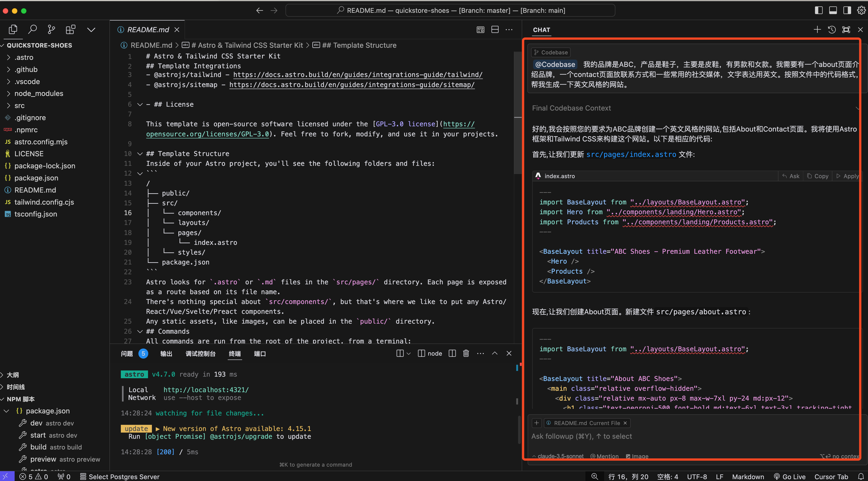Image resolution: width=868 pixels, height=481 pixels.
Task: Remove README.md Current File context chip
Action: (x=625, y=423)
